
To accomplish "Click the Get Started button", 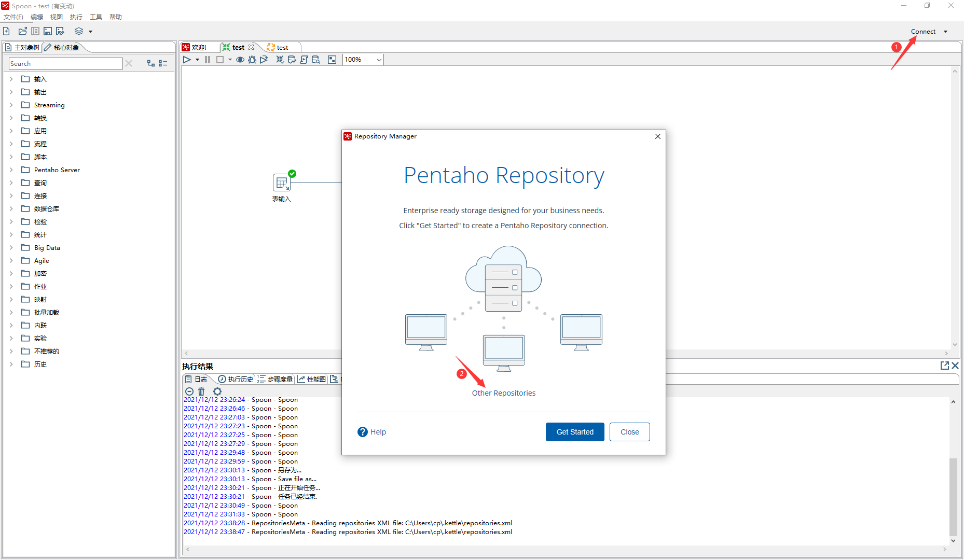I will [x=575, y=432].
